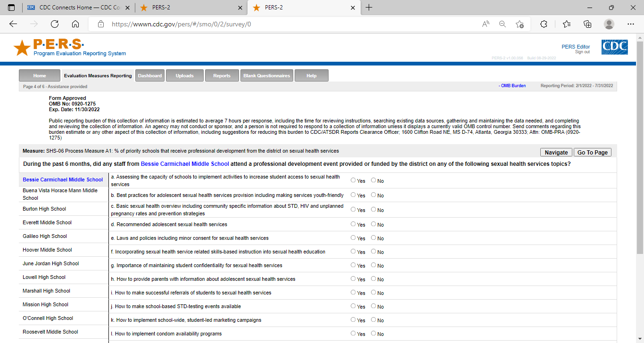Select No for recommended adolescent sexual health services

[x=373, y=224]
